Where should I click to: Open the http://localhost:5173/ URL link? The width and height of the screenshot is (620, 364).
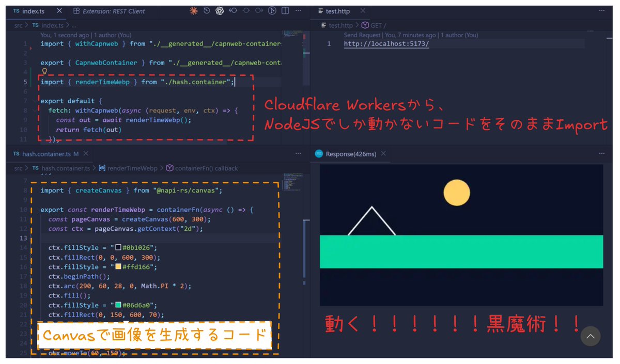(386, 44)
